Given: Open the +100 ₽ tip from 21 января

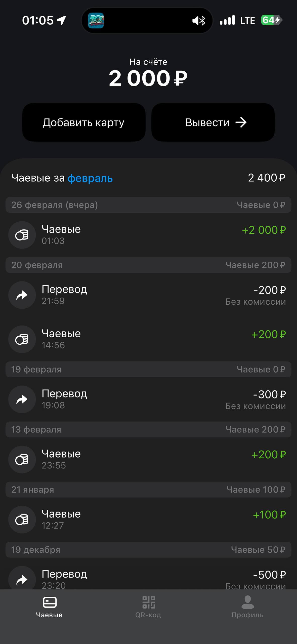Looking at the screenshot, I should coord(148,520).
